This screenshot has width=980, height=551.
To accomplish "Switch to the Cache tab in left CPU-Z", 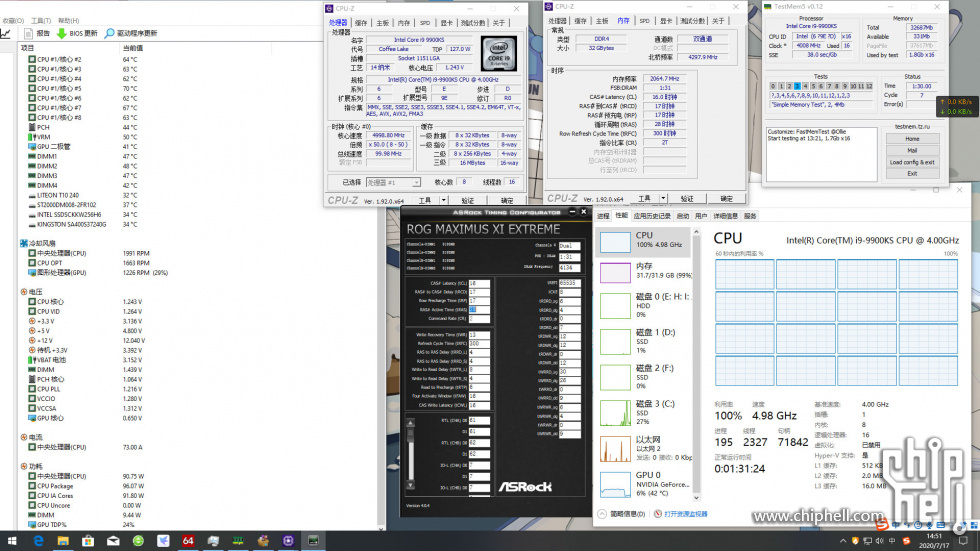I will [361, 23].
